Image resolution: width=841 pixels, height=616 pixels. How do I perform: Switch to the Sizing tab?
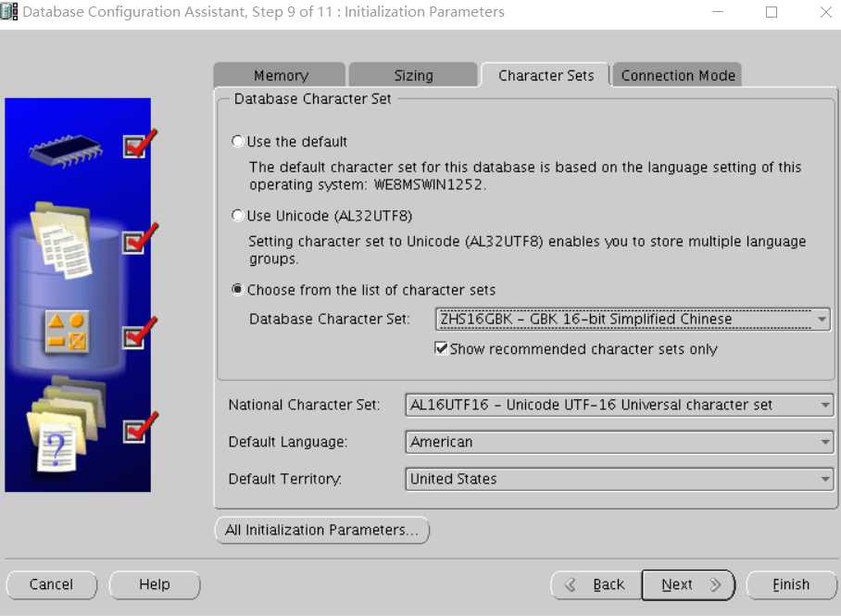point(413,75)
